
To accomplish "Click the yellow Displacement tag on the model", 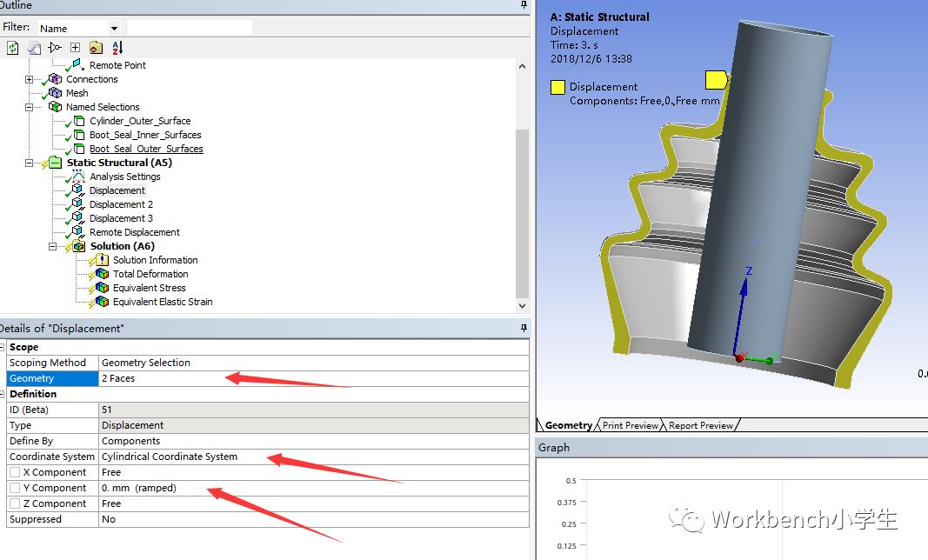I will tap(716, 80).
